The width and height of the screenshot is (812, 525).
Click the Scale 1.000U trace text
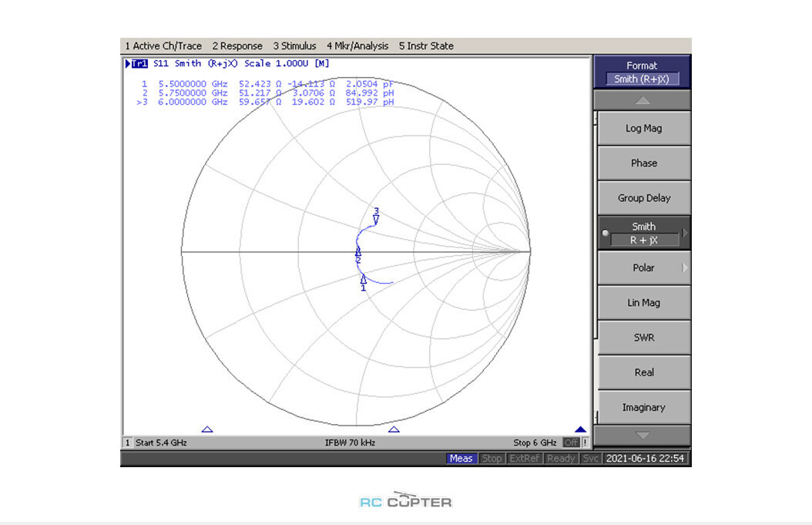pos(276,63)
